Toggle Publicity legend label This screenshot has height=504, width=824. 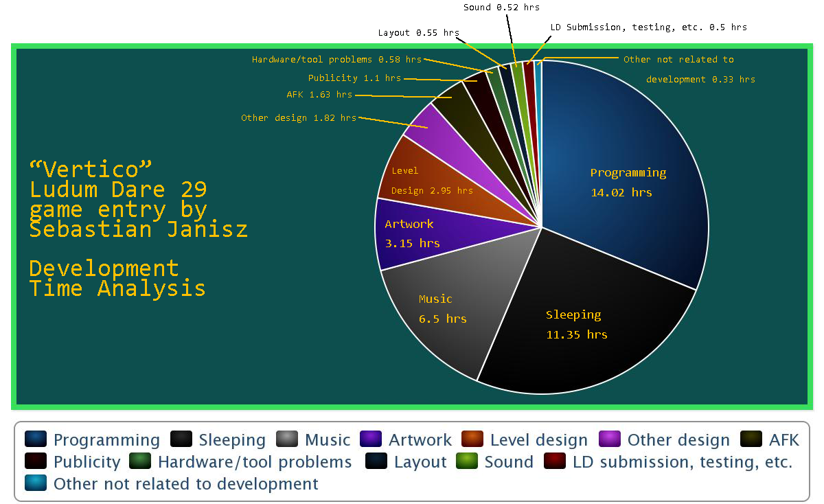(x=87, y=463)
